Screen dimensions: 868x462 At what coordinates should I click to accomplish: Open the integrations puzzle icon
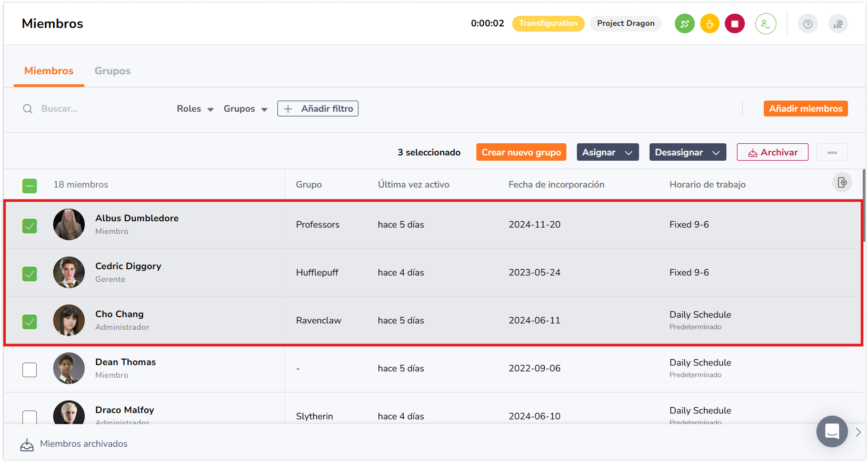click(838, 24)
